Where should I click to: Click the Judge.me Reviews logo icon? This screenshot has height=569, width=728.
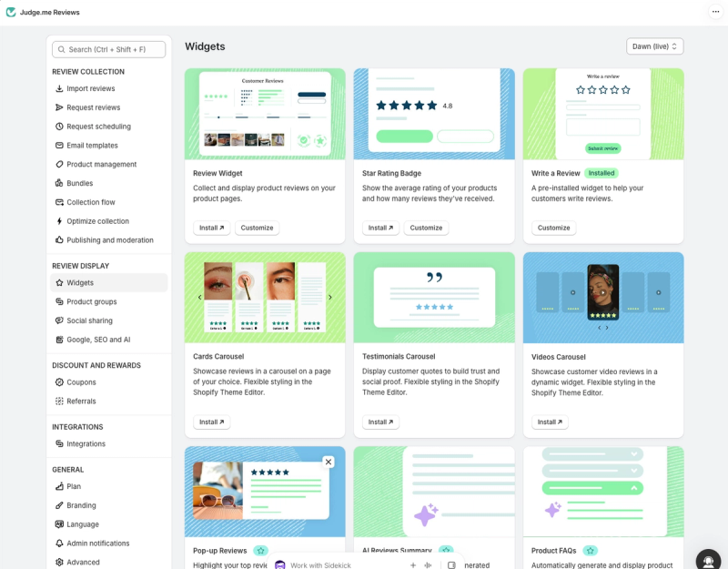(x=11, y=12)
